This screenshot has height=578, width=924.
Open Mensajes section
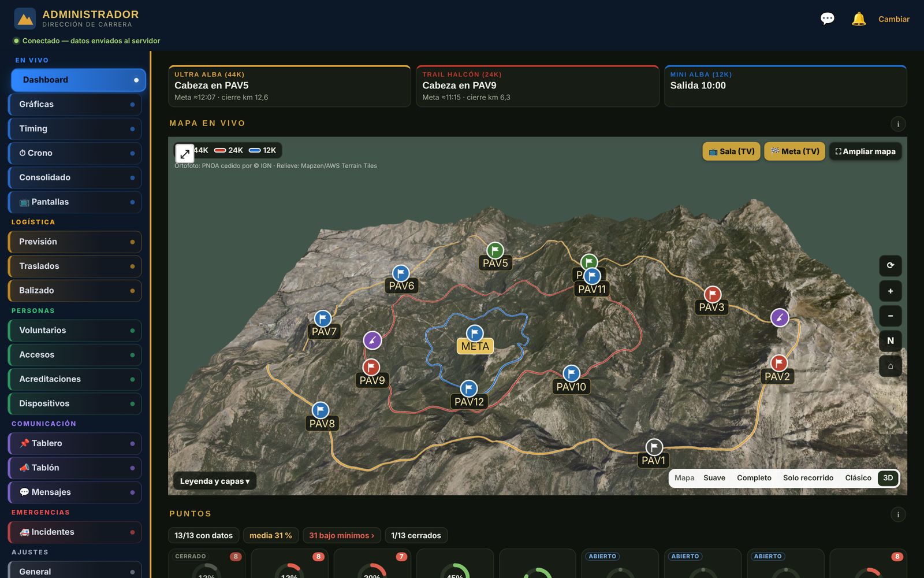click(75, 492)
